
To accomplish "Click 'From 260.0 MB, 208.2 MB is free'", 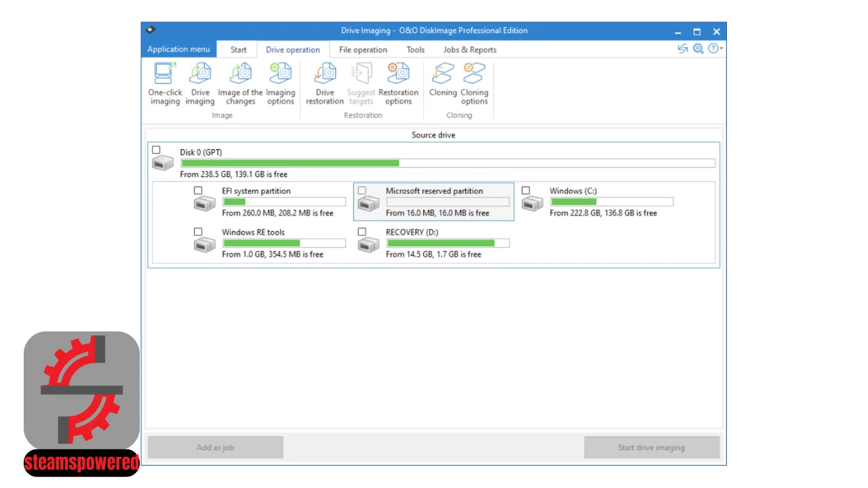I will tap(278, 213).
